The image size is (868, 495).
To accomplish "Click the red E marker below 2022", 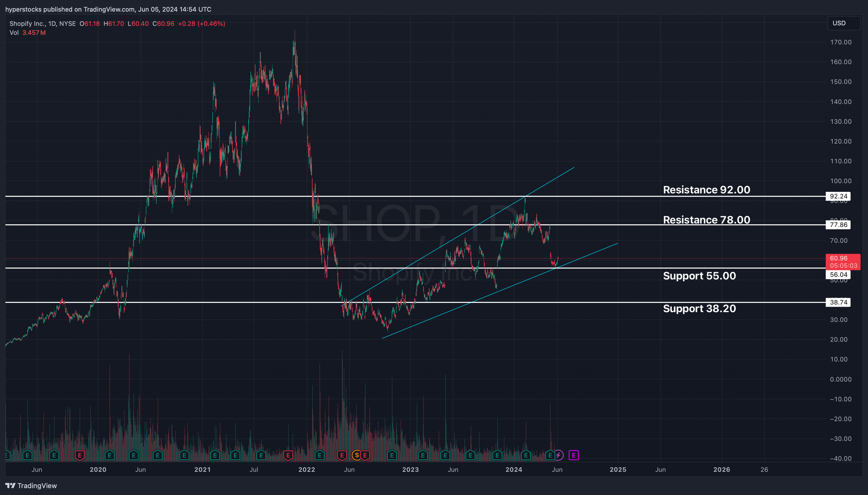I will click(288, 455).
